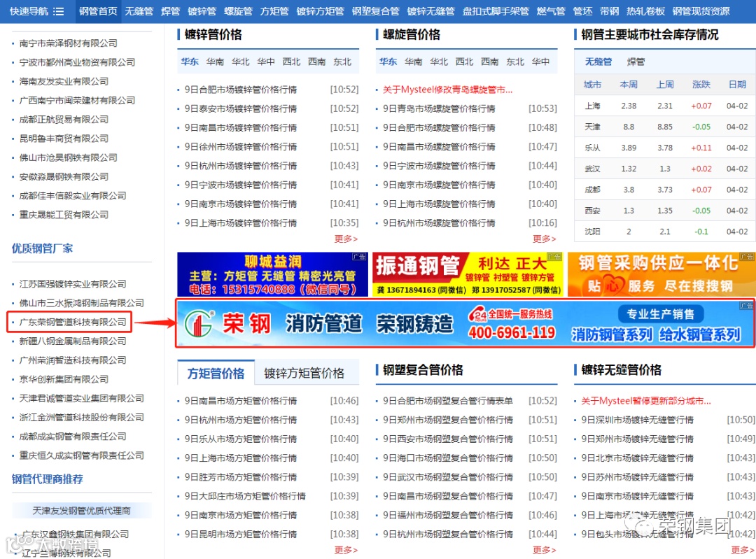Screen dimensions: 756x559
Task: Open the 螺旋管 navigation item
Action: click(x=238, y=11)
